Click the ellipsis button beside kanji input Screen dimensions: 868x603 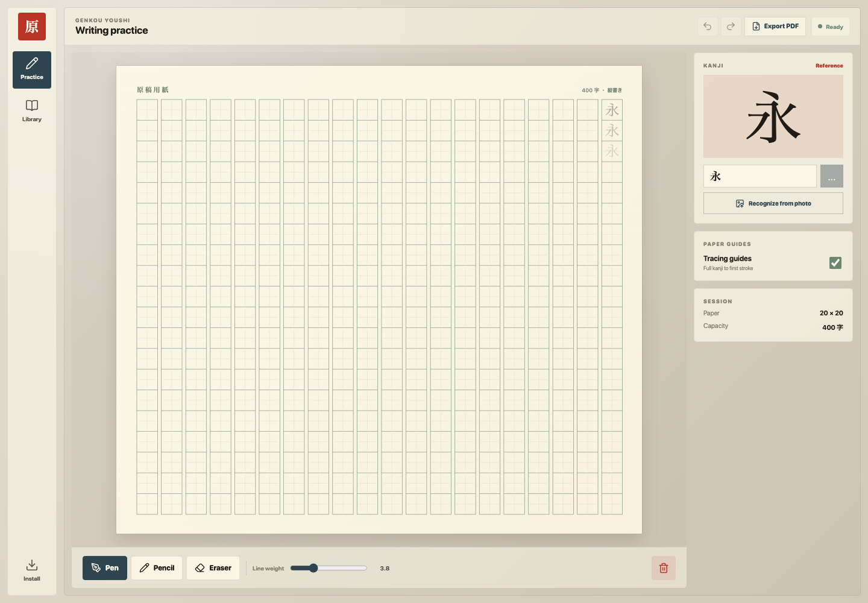click(x=832, y=176)
